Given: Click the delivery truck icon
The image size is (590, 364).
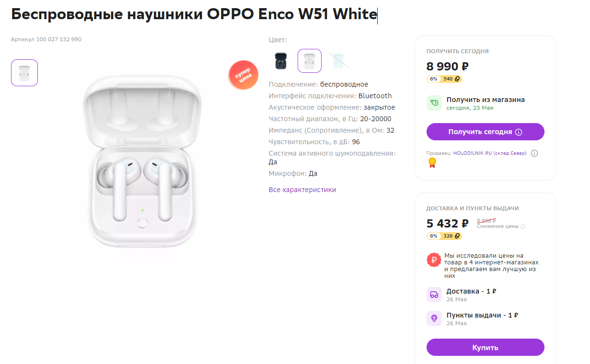Looking at the screenshot, I should 434,295.
